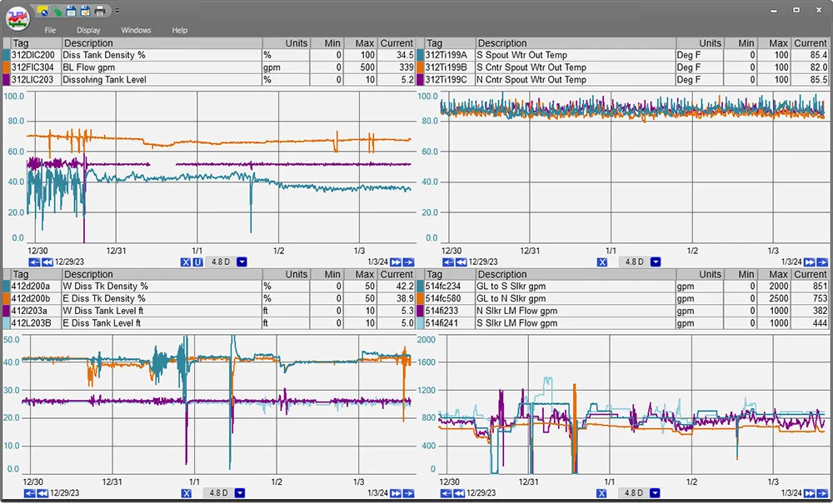Image resolution: width=833 pixels, height=504 pixels.
Task: Click the green tag icon in the toolbar
Action: (56, 11)
